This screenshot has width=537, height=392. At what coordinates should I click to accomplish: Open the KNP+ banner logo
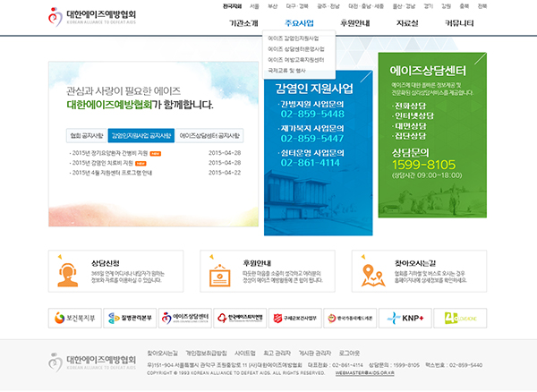click(405, 318)
